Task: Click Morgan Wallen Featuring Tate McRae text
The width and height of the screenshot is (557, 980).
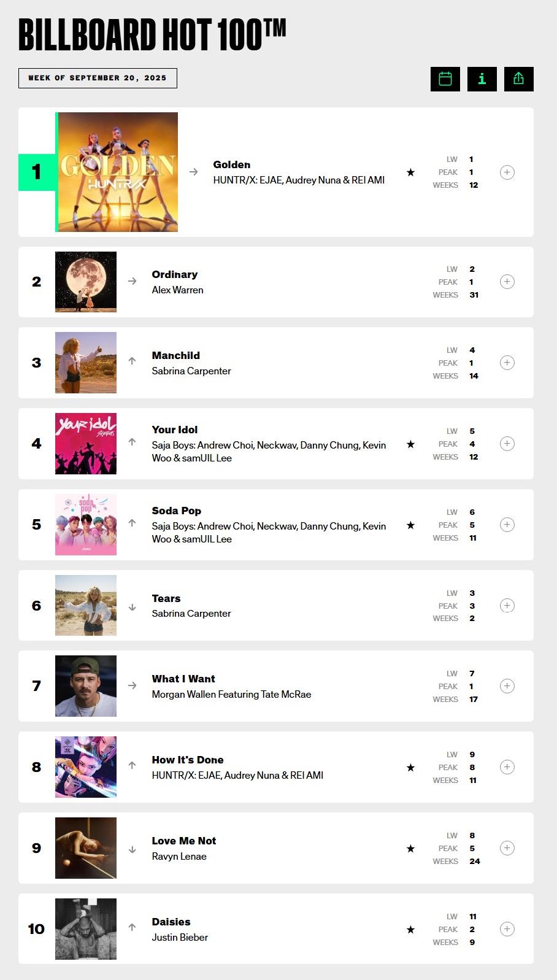Action: coord(231,694)
